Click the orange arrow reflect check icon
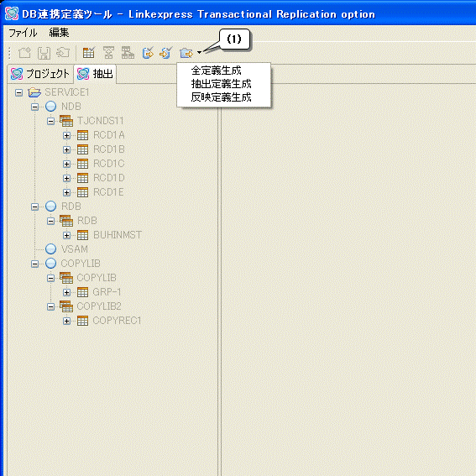This screenshot has height=476, width=476. pyautogui.click(x=166, y=53)
